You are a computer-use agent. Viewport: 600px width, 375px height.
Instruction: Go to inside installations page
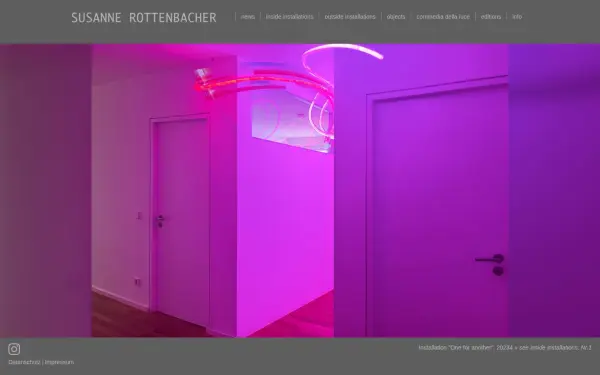[290, 17]
